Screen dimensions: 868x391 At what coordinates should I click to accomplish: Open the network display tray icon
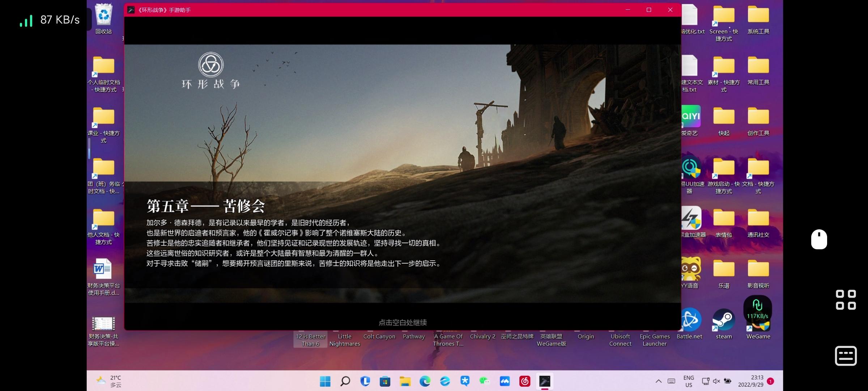[705, 381]
